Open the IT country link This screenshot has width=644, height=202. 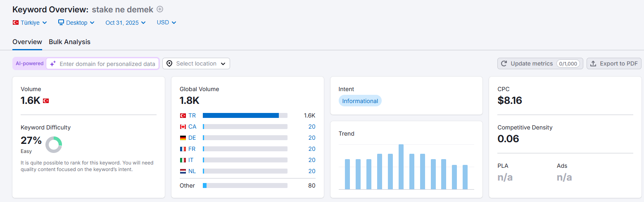pyautogui.click(x=191, y=160)
